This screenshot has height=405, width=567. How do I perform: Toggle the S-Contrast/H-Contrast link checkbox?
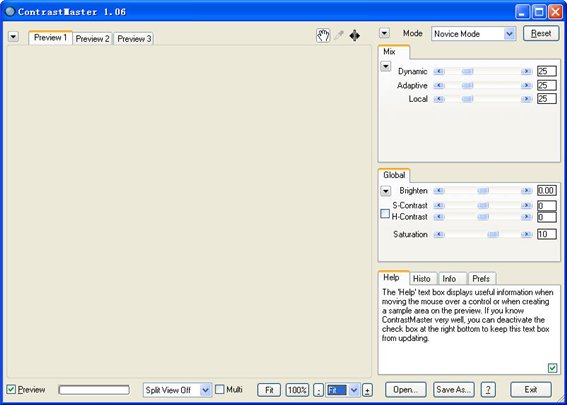[385, 214]
